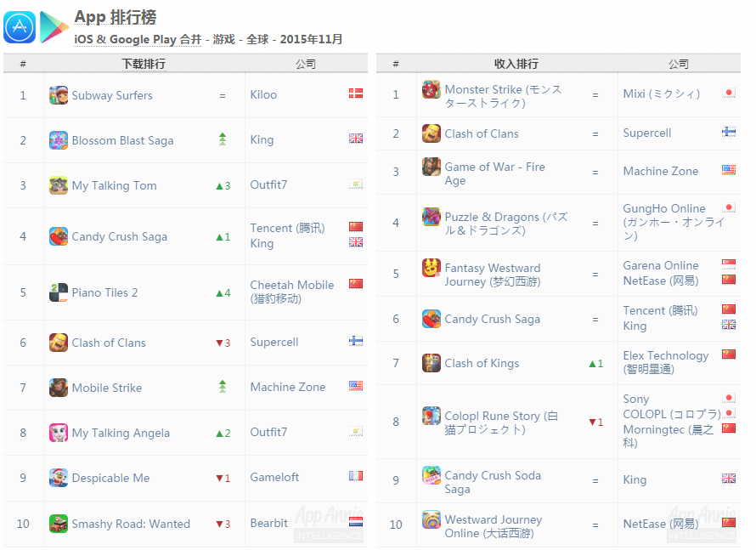Image resolution: width=756 pixels, height=550 pixels.
Task: Click the 公司 header in revenue table
Action: pyautogui.click(x=679, y=64)
